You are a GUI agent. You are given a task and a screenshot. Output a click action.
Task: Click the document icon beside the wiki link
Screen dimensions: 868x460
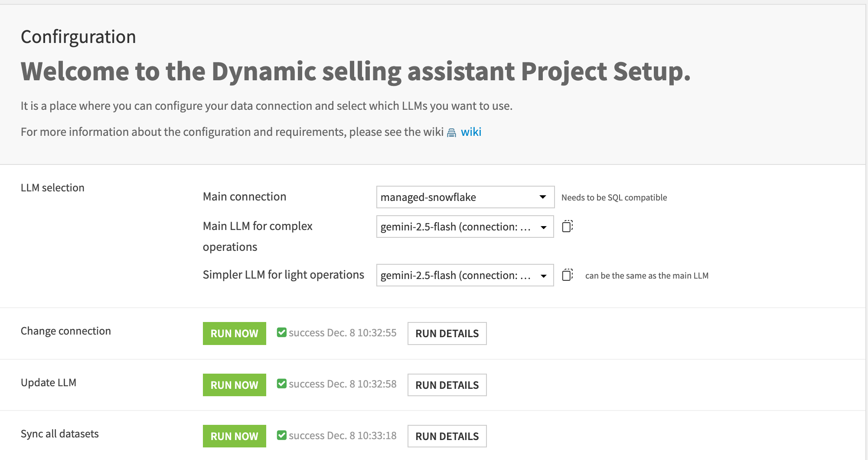451,132
